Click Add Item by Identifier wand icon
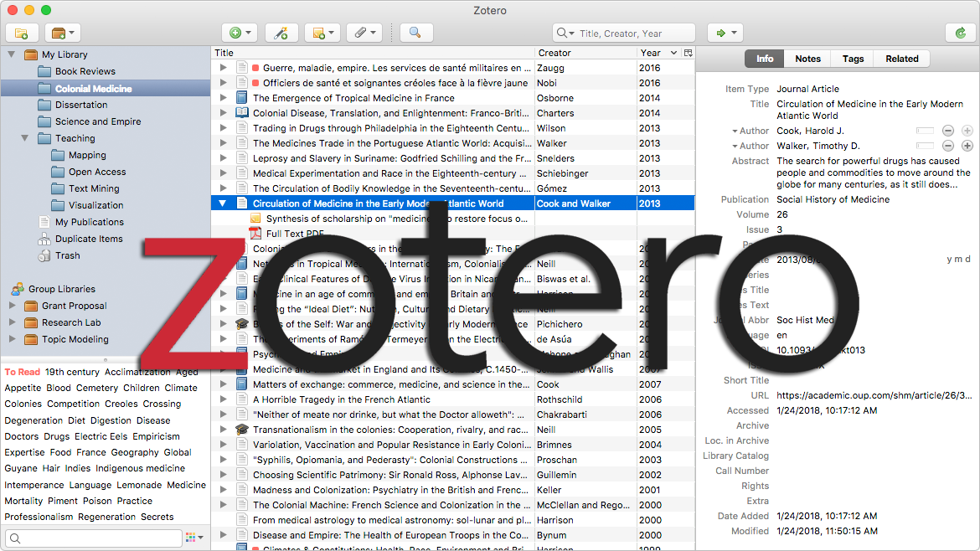Image resolution: width=980 pixels, height=551 pixels. click(281, 33)
